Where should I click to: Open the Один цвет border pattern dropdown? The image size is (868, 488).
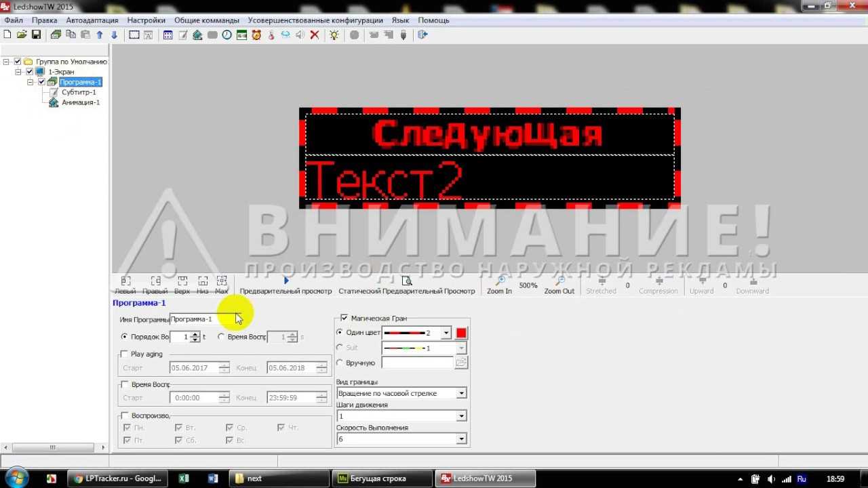click(446, 333)
